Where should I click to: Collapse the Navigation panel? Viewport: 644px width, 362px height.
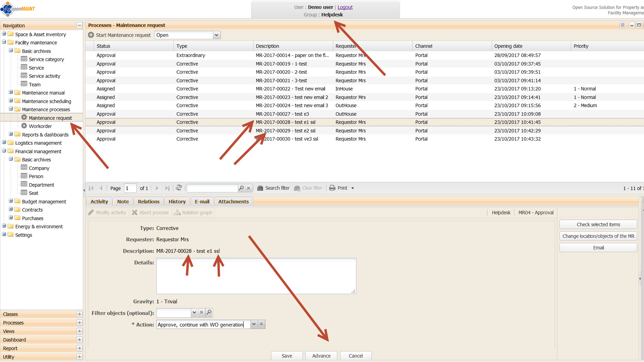coord(79,26)
